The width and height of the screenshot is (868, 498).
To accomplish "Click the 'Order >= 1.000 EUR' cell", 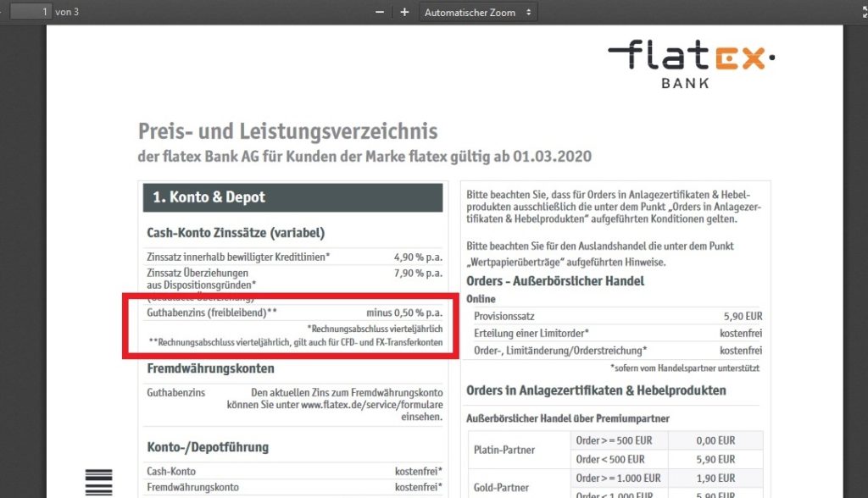I will (x=618, y=478).
